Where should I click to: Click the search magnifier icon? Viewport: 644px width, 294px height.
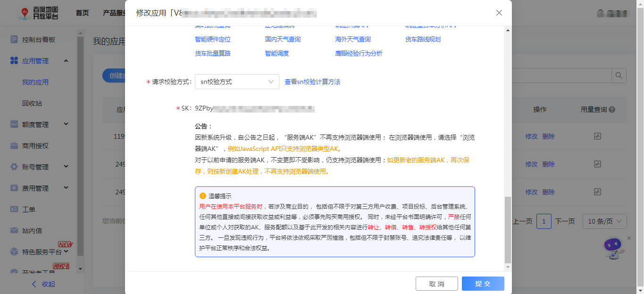pyautogui.click(x=619, y=75)
